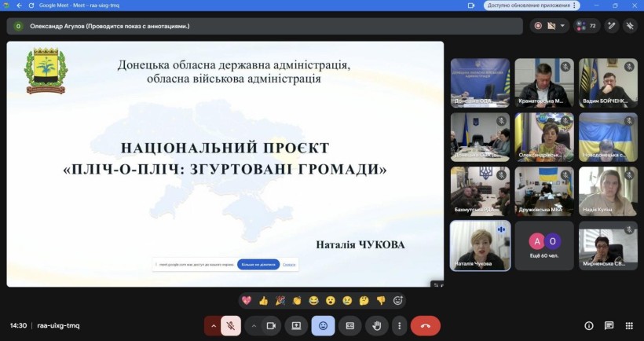Turn on captions button
The width and height of the screenshot is (644, 341).
[x=350, y=326]
